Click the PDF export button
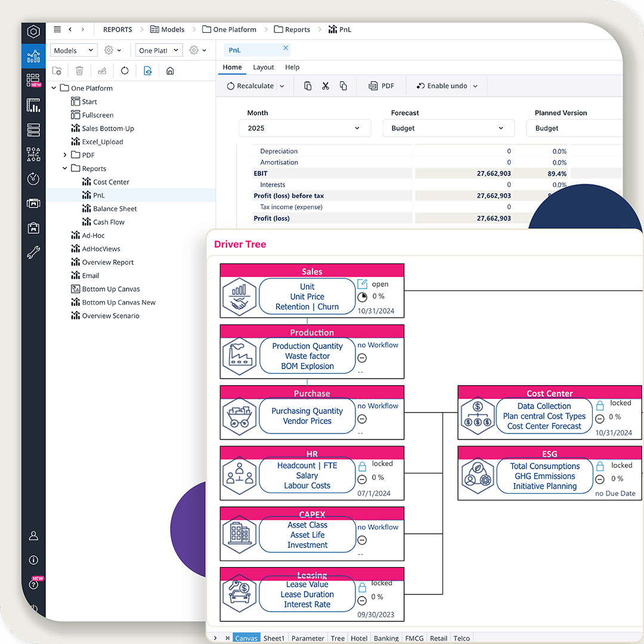Viewport: 644px width, 644px height. (x=382, y=86)
